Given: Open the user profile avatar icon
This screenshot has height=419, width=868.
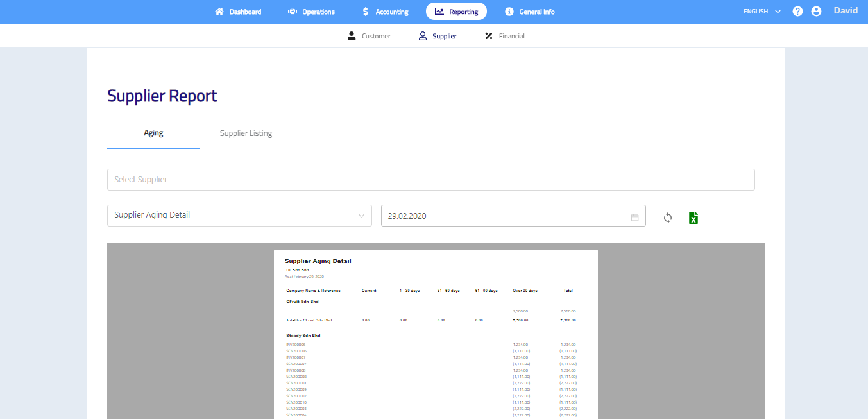Looking at the screenshot, I should point(816,12).
